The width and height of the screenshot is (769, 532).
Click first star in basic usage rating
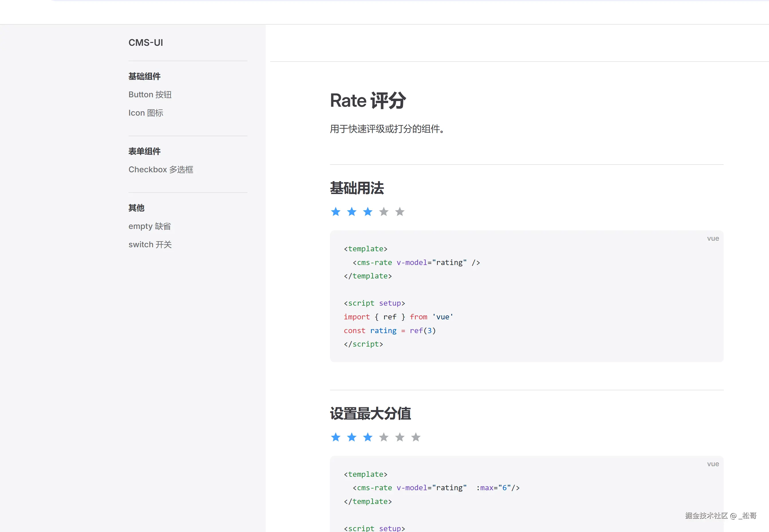[336, 212]
